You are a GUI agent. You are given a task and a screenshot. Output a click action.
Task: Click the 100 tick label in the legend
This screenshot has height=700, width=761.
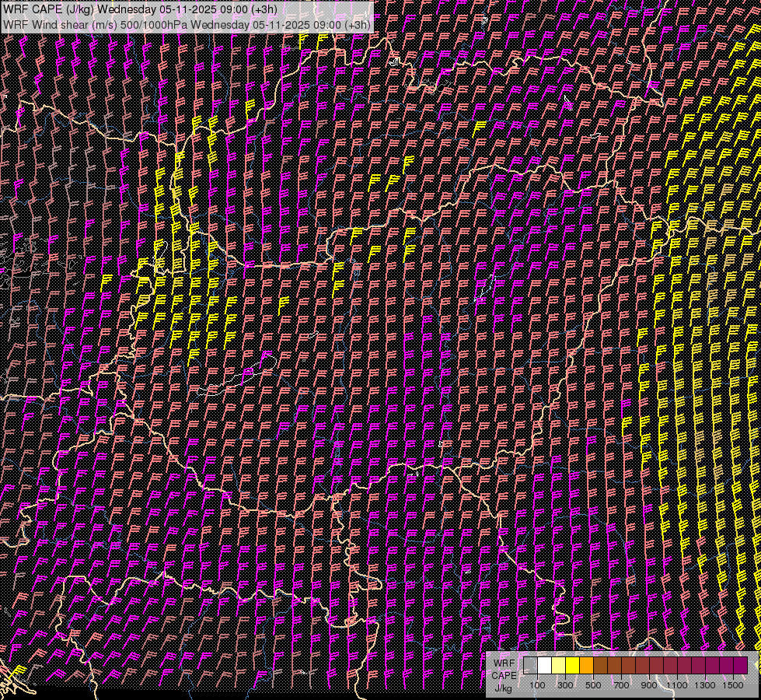[x=537, y=685]
